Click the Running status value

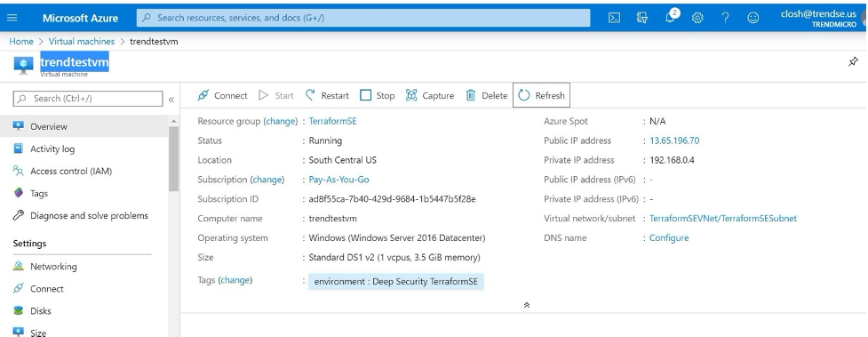pos(325,140)
